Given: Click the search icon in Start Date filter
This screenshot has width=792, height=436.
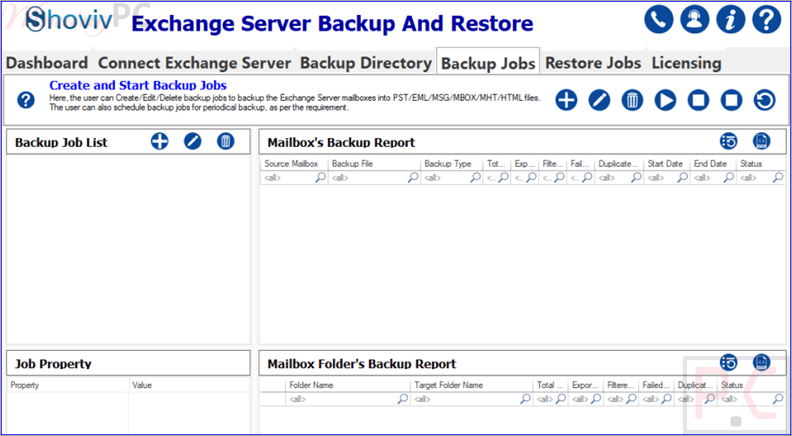Looking at the screenshot, I should click(x=682, y=177).
